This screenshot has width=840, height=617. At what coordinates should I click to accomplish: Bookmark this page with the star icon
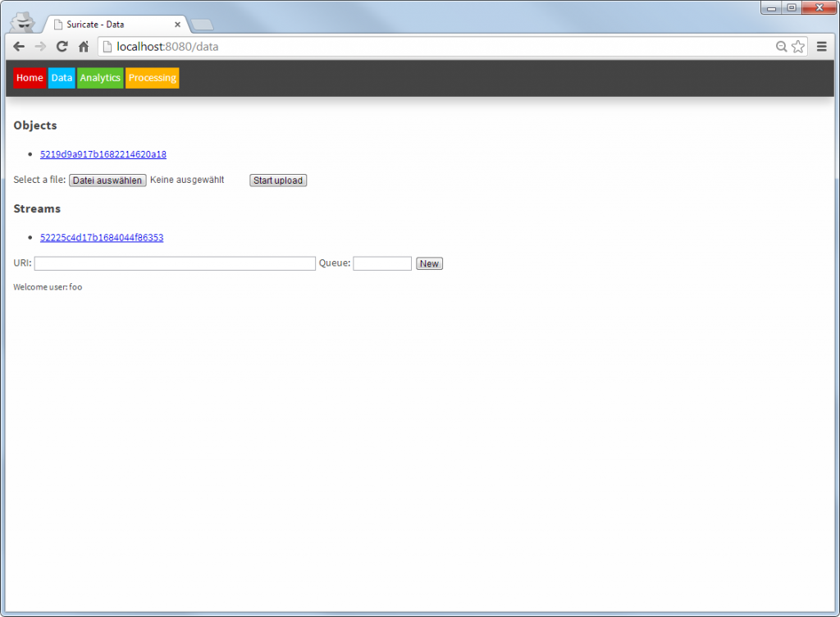coord(798,47)
